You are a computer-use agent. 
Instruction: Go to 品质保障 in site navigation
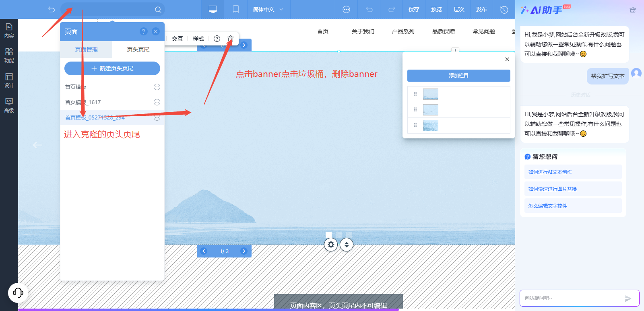pos(444,31)
